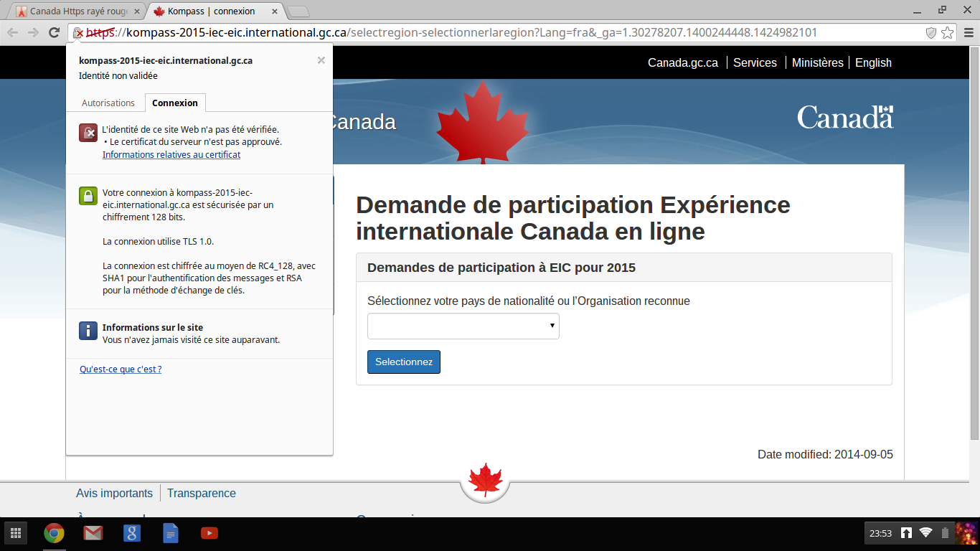
Task: Click the browser reload button
Action: [54, 32]
